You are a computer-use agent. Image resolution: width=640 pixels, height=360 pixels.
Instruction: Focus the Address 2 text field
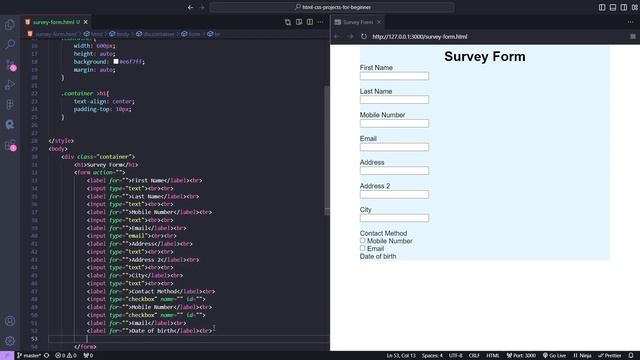[394, 194]
